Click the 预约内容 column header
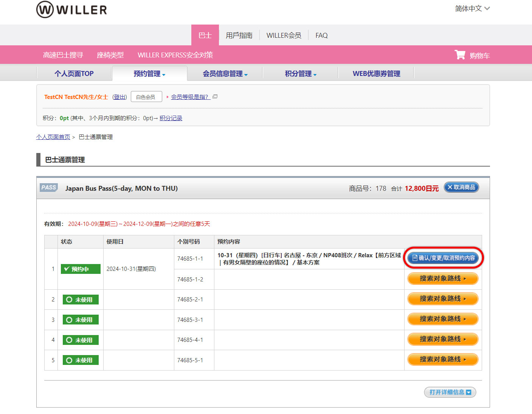This screenshot has width=532, height=414. [229, 241]
